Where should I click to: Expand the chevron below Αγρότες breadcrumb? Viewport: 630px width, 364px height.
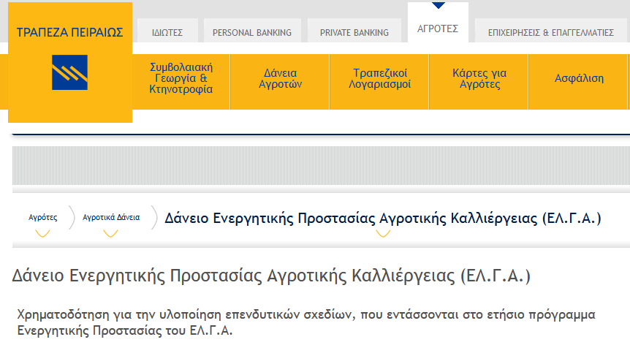pos(42,234)
